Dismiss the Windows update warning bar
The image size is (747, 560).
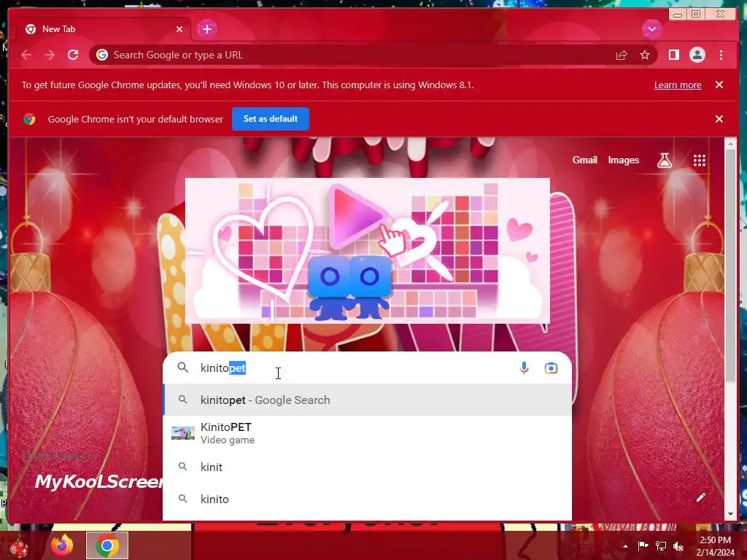pyautogui.click(x=719, y=85)
